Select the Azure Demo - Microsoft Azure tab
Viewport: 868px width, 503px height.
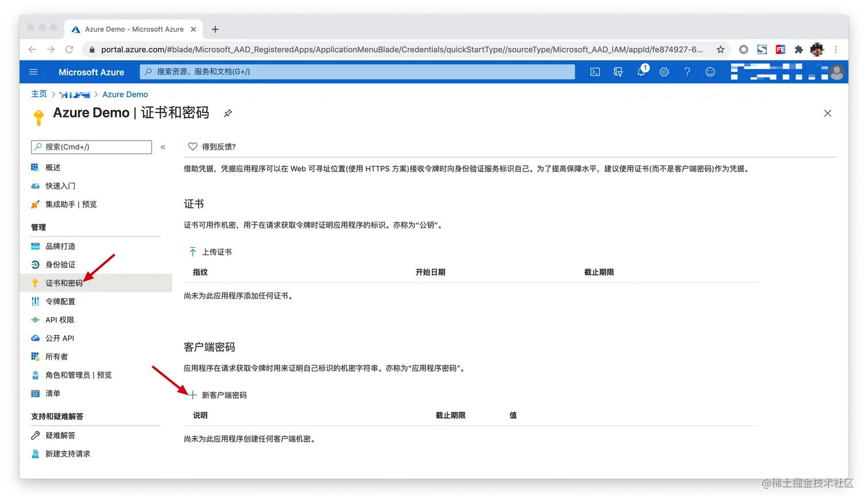[134, 29]
